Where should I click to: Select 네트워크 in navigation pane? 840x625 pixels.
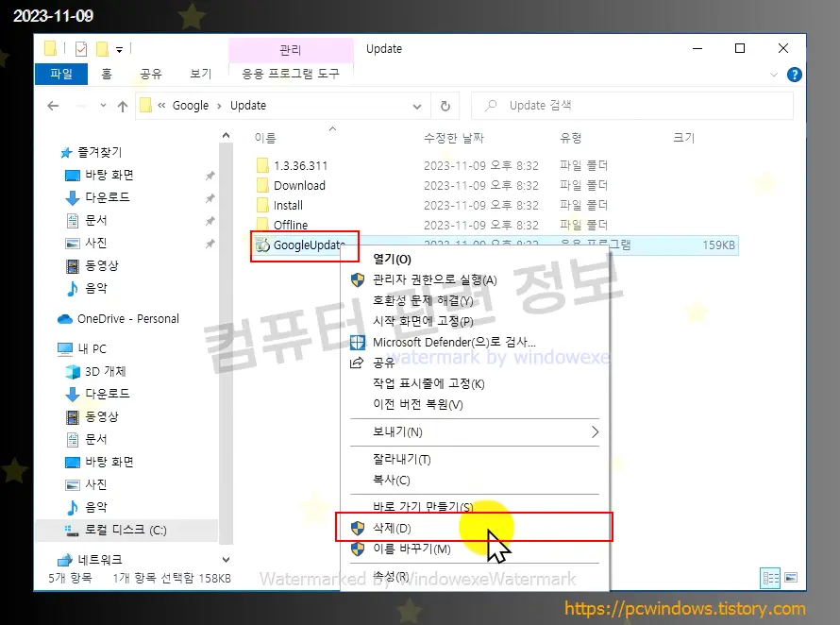pyautogui.click(x=100, y=560)
